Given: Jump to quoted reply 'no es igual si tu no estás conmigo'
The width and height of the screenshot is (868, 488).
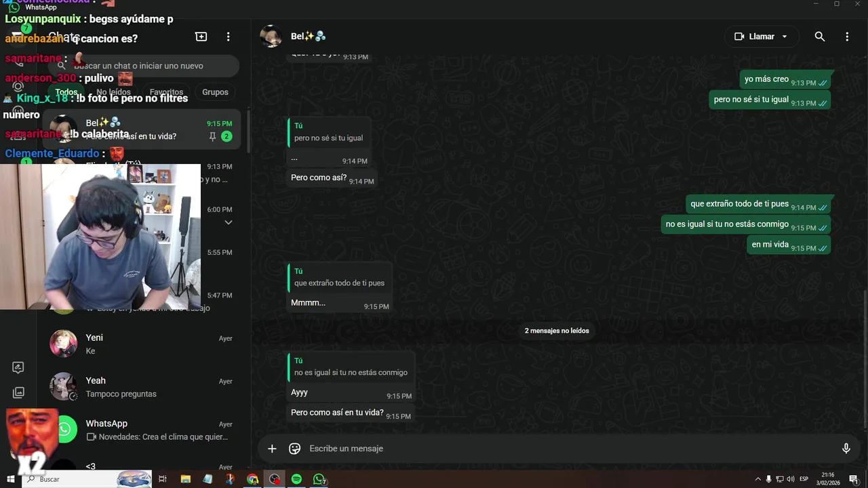Looking at the screenshot, I should 351,367.
